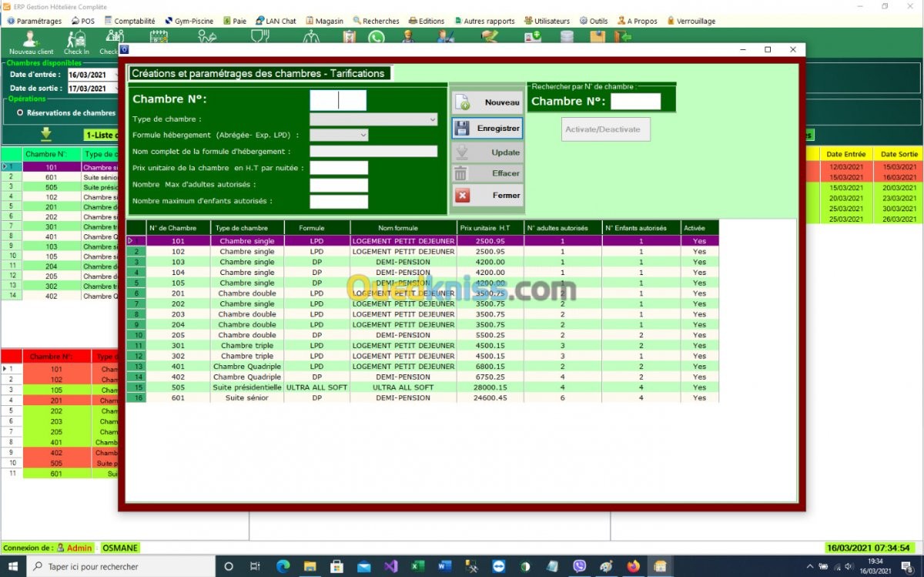This screenshot has height=577, width=924.
Task: Open the WhatsApp toolbar icon
Action: click(376, 37)
